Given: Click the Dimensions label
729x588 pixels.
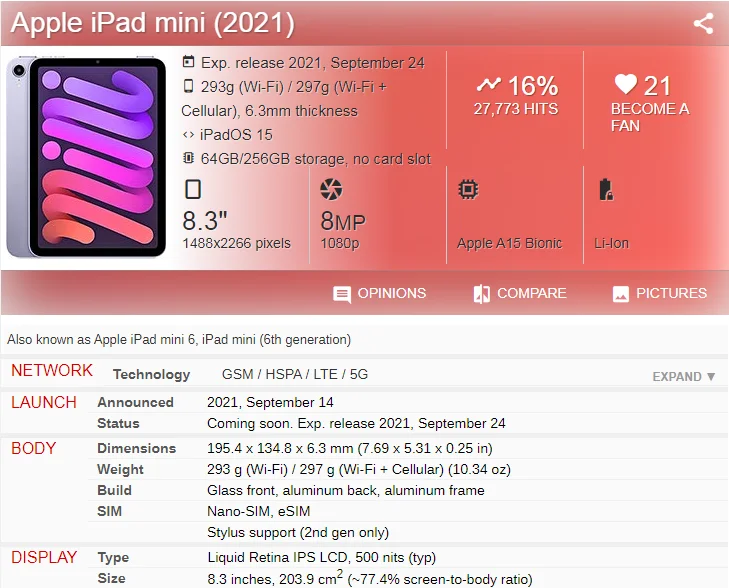Looking at the screenshot, I should coord(137,448).
